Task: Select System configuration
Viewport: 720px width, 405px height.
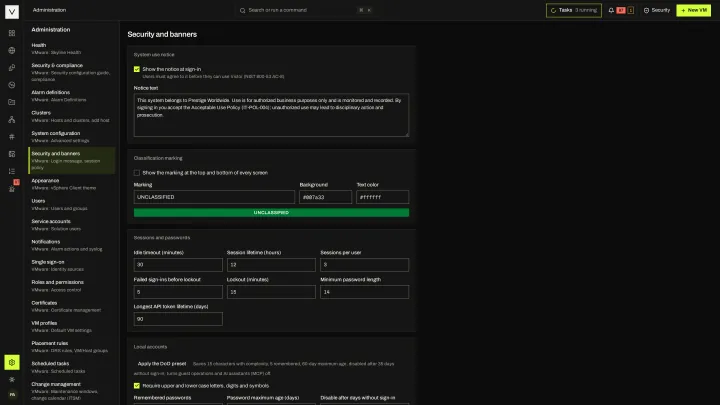Action: point(72,137)
